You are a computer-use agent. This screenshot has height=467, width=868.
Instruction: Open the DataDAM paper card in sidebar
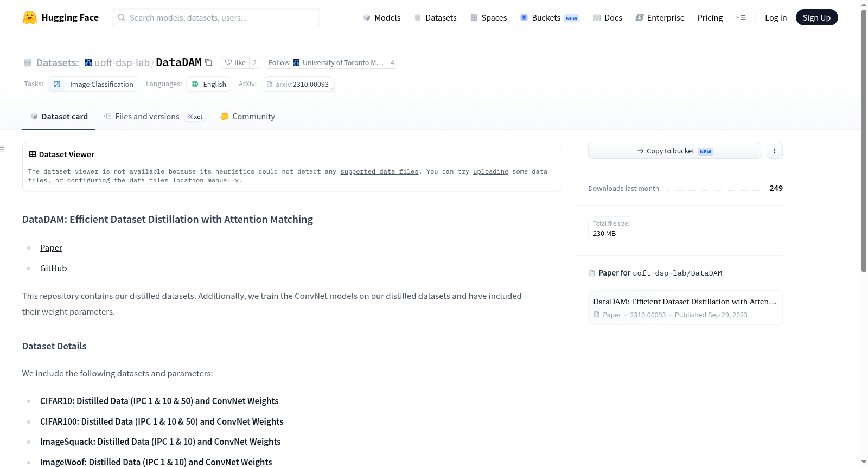685,308
